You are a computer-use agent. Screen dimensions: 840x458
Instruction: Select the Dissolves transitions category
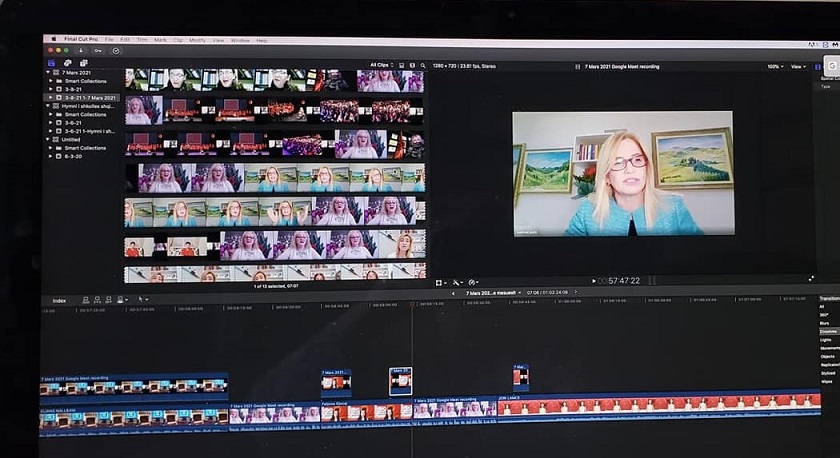point(828,332)
